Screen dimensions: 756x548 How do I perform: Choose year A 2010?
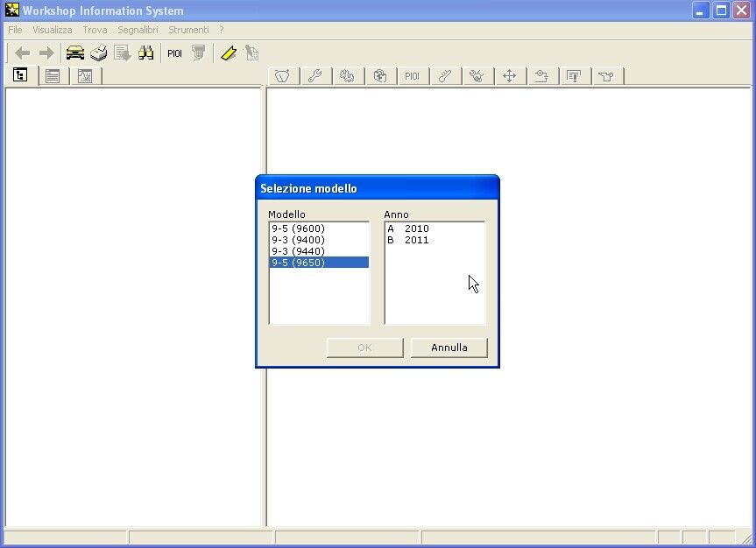coord(435,228)
